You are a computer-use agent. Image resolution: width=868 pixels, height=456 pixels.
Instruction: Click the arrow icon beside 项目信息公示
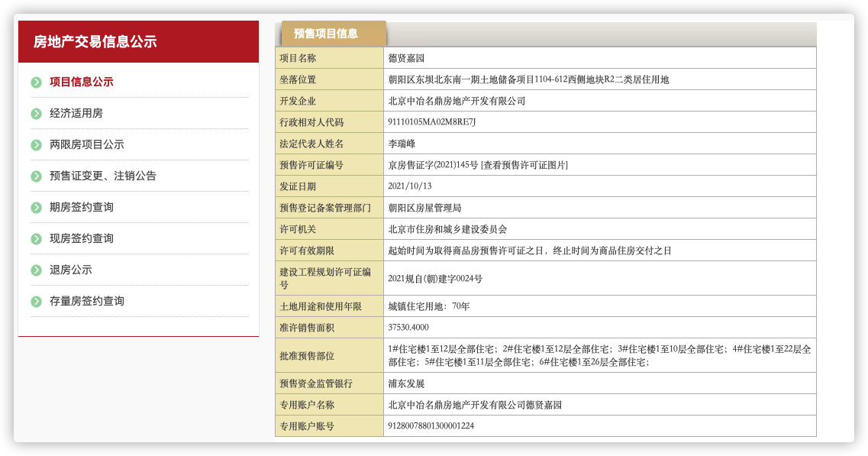[x=36, y=82]
